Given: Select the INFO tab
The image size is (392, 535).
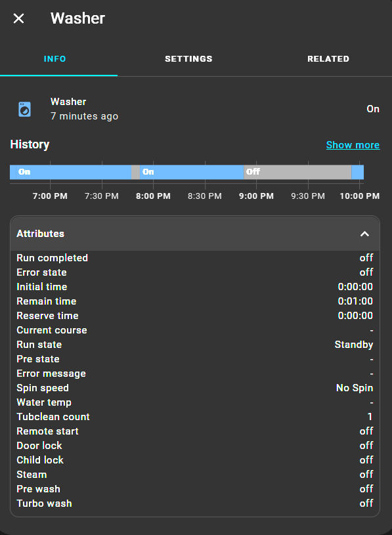Looking at the screenshot, I should point(54,58).
